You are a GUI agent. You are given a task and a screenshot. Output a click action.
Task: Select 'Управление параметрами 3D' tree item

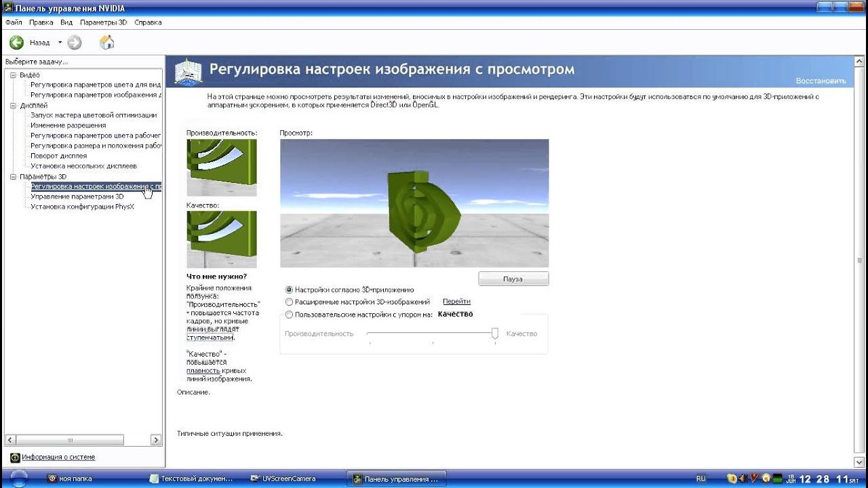[x=77, y=197]
